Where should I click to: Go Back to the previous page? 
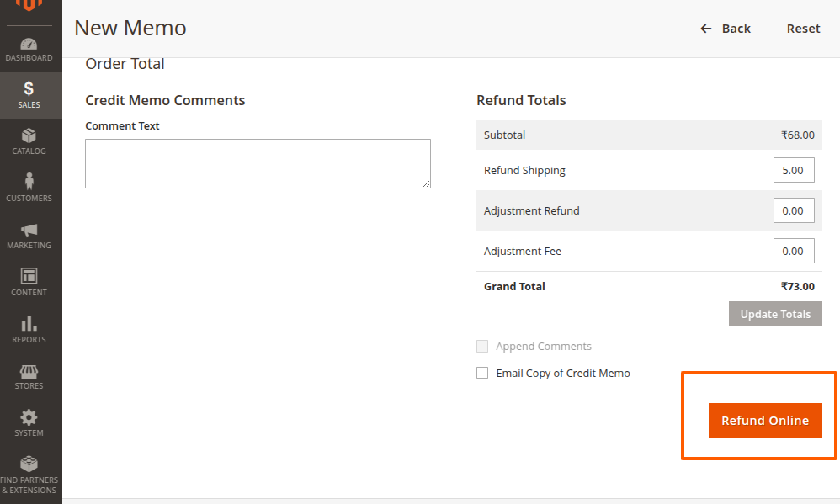point(726,28)
